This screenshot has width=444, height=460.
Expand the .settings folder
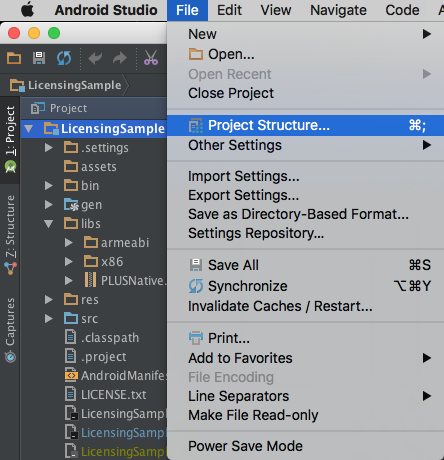49,147
